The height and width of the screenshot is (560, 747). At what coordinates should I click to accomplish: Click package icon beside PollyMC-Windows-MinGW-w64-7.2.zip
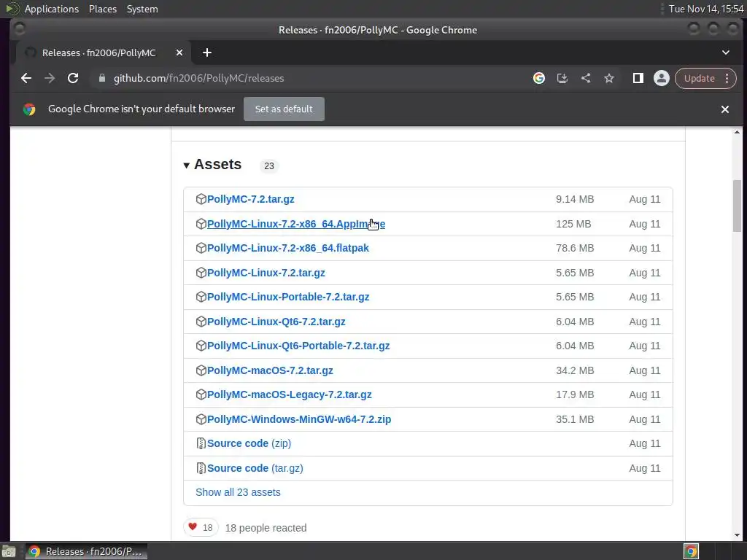coord(201,419)
